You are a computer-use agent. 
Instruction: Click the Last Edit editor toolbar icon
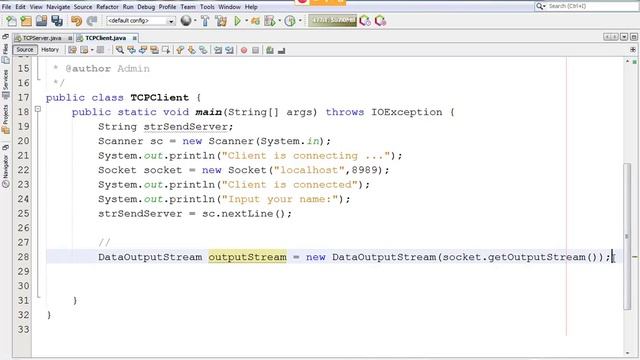(72, 50)
